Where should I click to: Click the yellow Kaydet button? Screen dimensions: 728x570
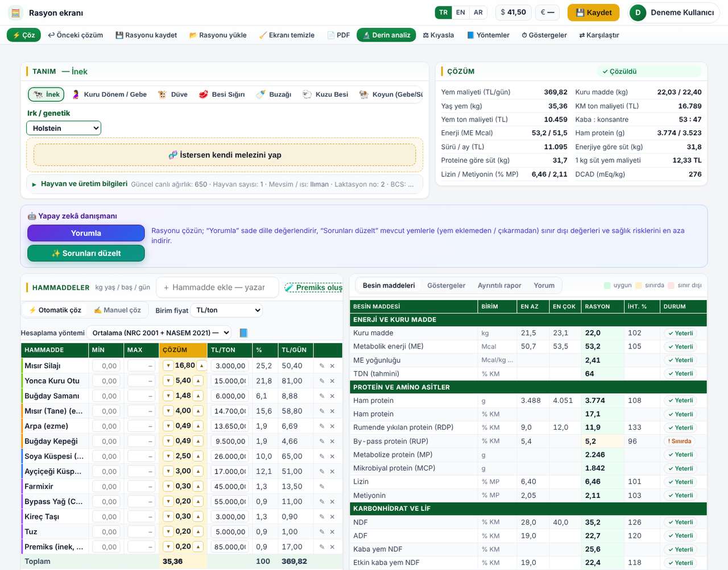click(x=593, y=13)
